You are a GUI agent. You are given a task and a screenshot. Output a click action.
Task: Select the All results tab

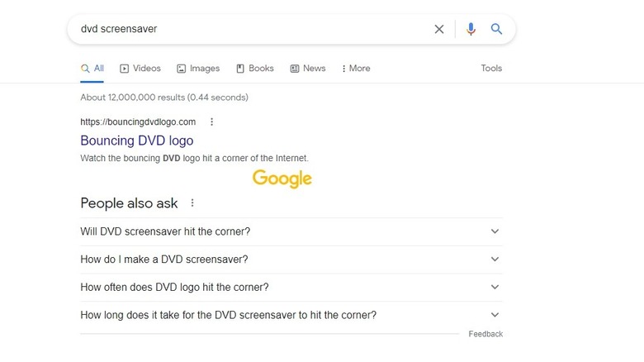point(92,69)
